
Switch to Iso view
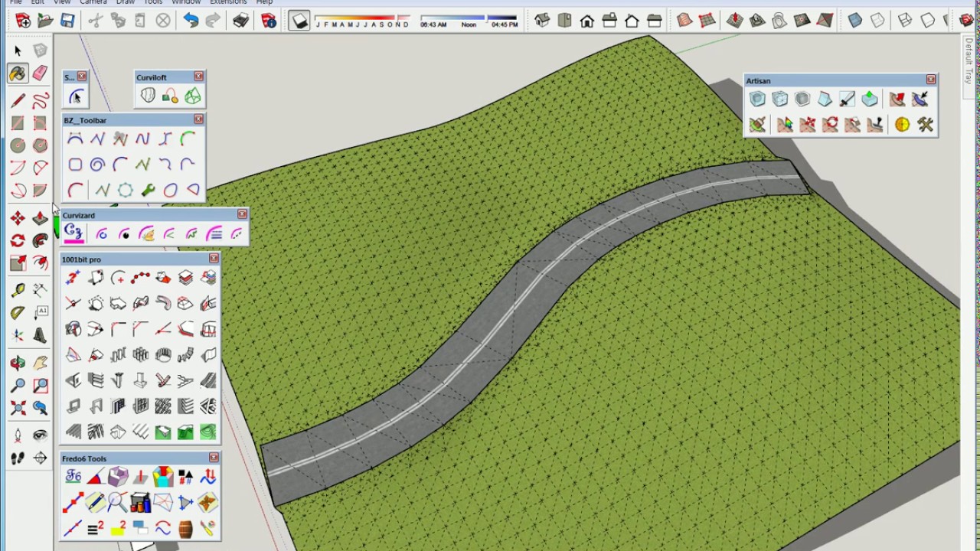pyautogui.click(x=542, y=21)
